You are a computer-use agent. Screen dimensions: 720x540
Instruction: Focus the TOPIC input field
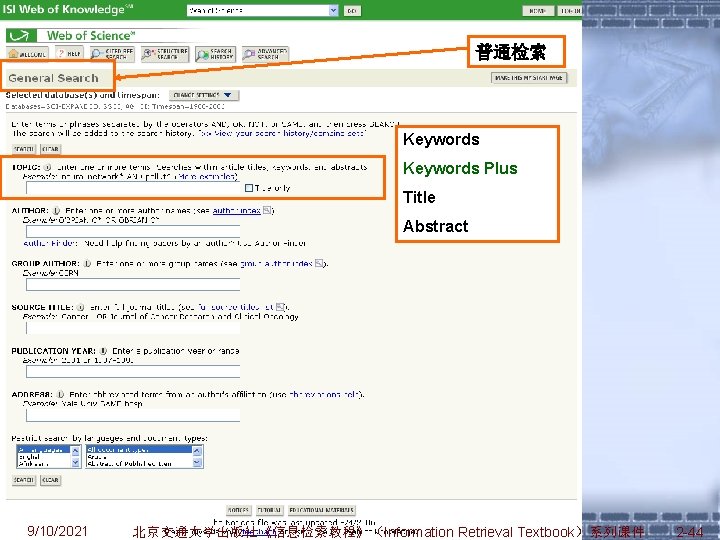point(133,188)
